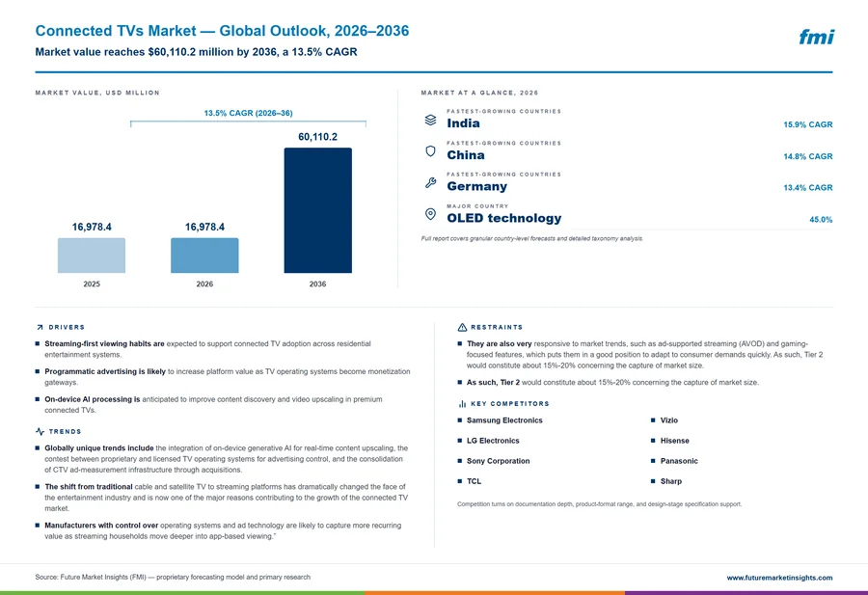Screen dimensions: 868x595
Task: Click the 16,978.4 label above the 2025 bar
Action: [x=92, y=227]
